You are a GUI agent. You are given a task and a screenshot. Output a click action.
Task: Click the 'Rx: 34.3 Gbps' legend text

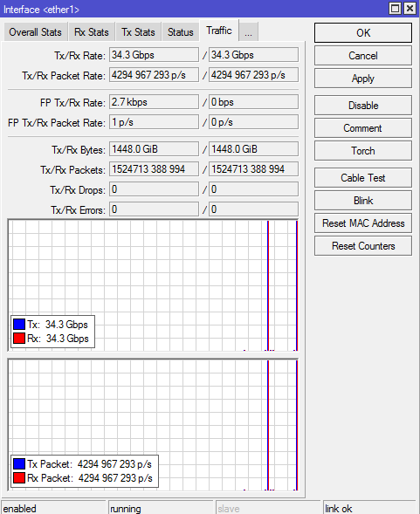tap(58, 339)
